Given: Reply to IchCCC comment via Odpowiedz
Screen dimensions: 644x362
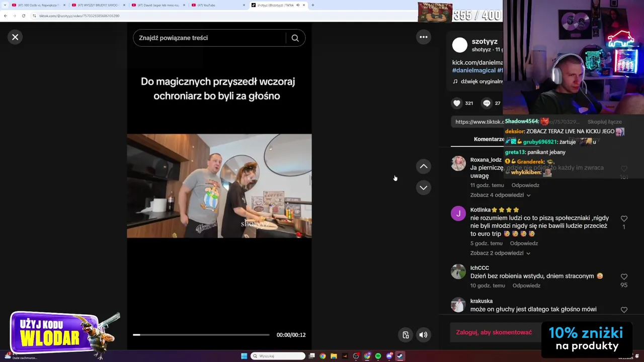Looking at the screenshot, I should coord(526,286).
